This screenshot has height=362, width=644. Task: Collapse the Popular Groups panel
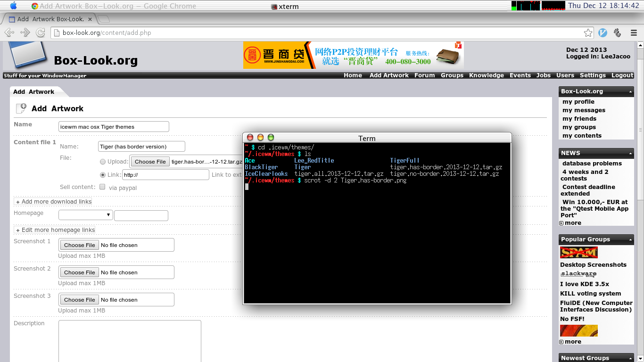(630, 239)
